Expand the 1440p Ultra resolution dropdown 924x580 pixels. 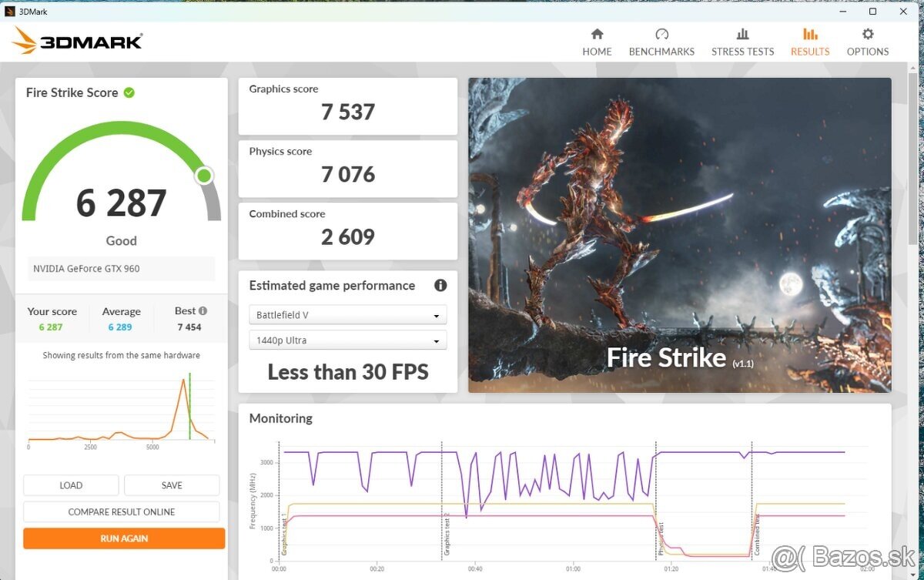[x=348, y=340]
